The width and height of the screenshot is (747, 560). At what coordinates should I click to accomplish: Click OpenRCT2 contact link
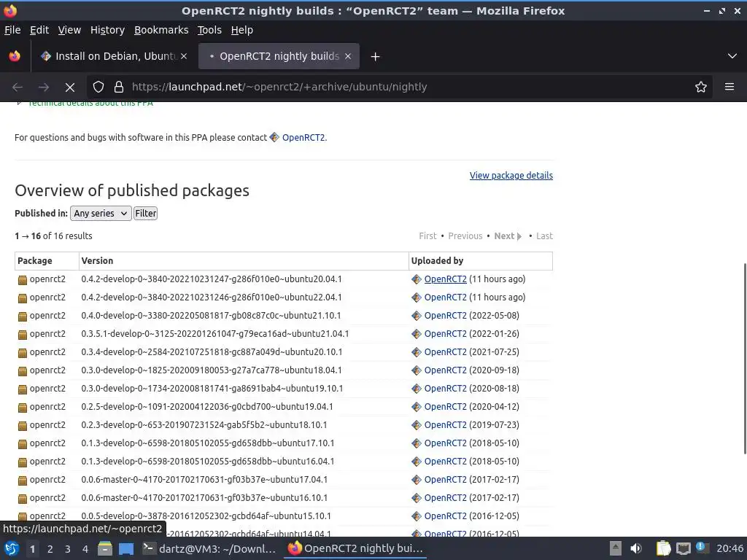click(303, 138)
